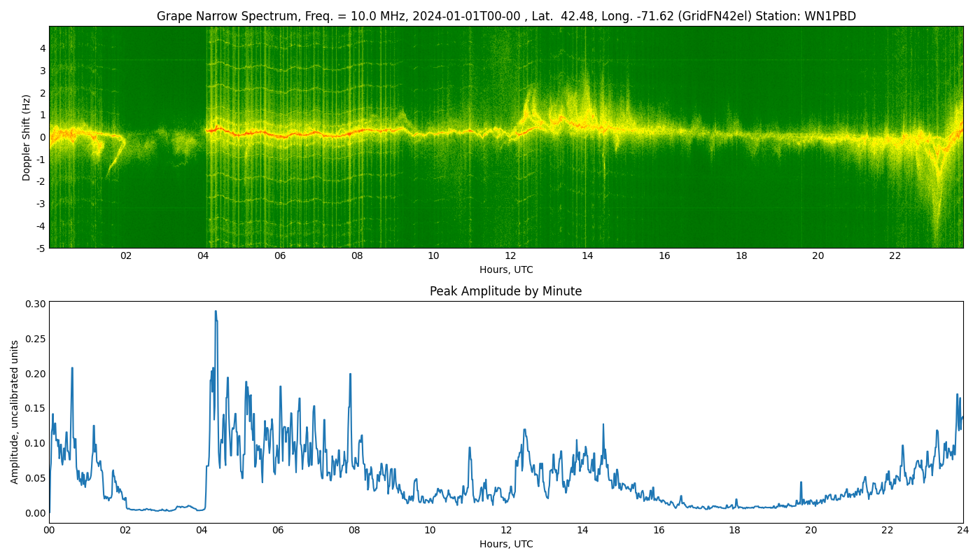
Task: Click the Grape Narrow Spectrum chart title
Action: click(x=505, y=16)
